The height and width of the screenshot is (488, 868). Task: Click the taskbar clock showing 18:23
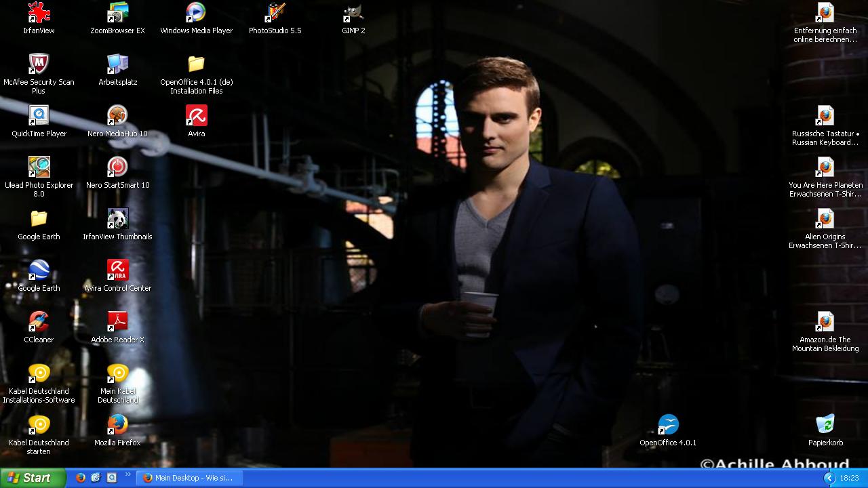tap(849, 478)
